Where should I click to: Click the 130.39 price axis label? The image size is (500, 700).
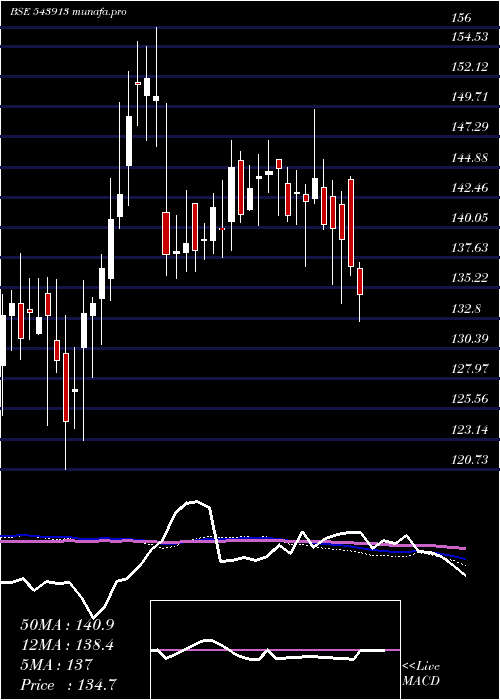tap(470, 339)
